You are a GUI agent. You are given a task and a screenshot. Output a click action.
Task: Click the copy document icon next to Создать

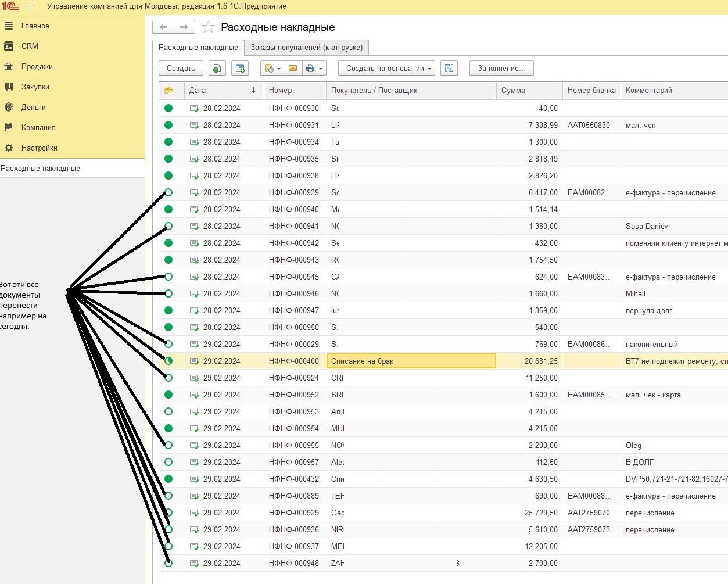point(217,69)
